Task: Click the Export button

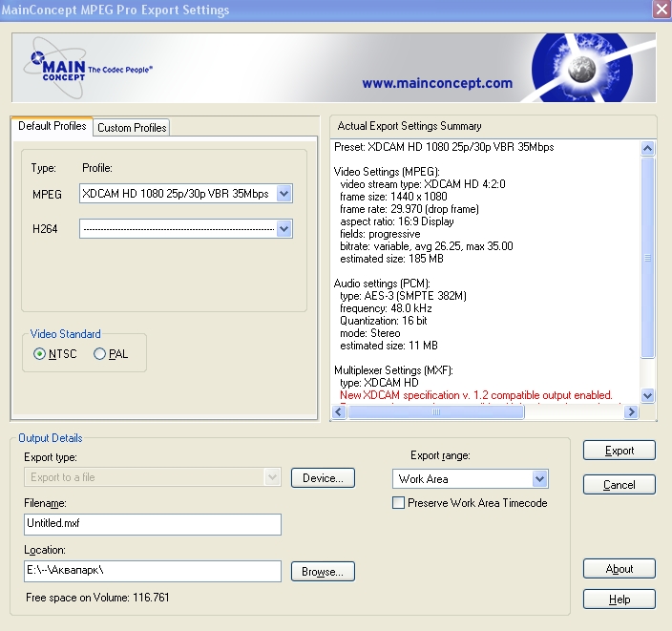Action: pos(619,451)
